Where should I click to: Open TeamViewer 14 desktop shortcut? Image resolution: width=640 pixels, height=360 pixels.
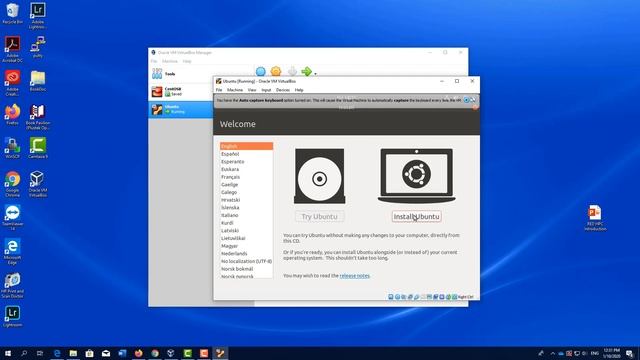click(13, 218)
